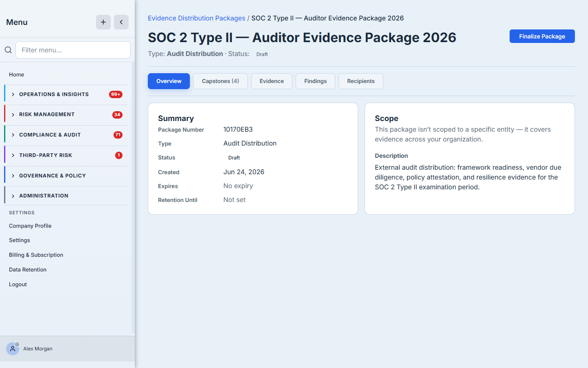Switch to the Capstones (4) tab

coord(220,81)
